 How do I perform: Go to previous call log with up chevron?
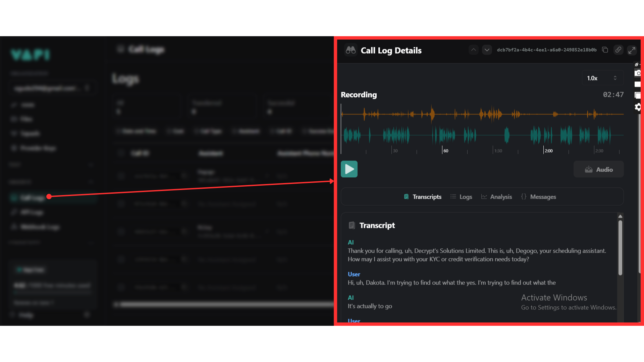click(x=473, y=50)
